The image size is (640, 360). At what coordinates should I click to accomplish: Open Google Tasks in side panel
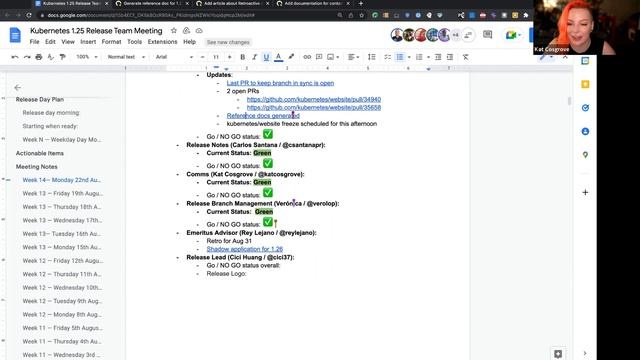(585, 108)
